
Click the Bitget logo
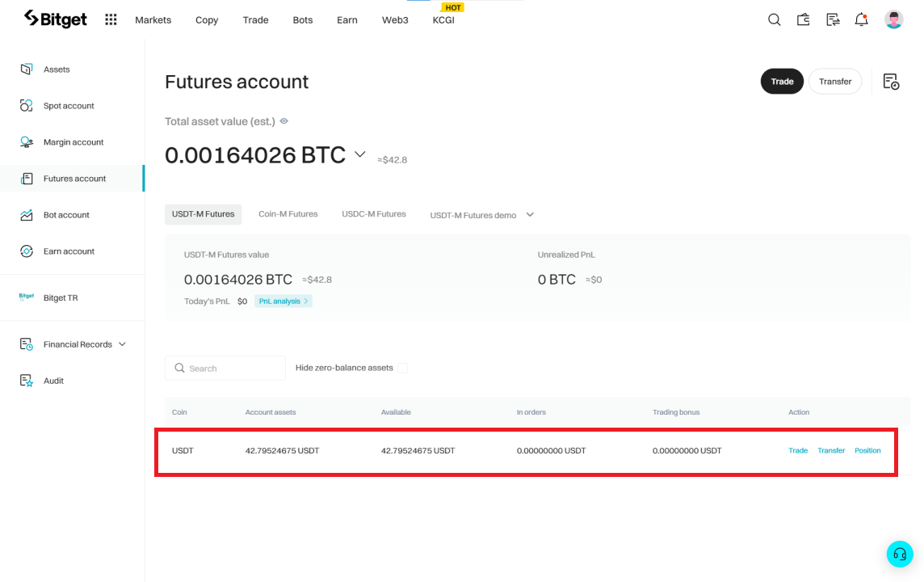pyautogui.click(x=56, y=19)
